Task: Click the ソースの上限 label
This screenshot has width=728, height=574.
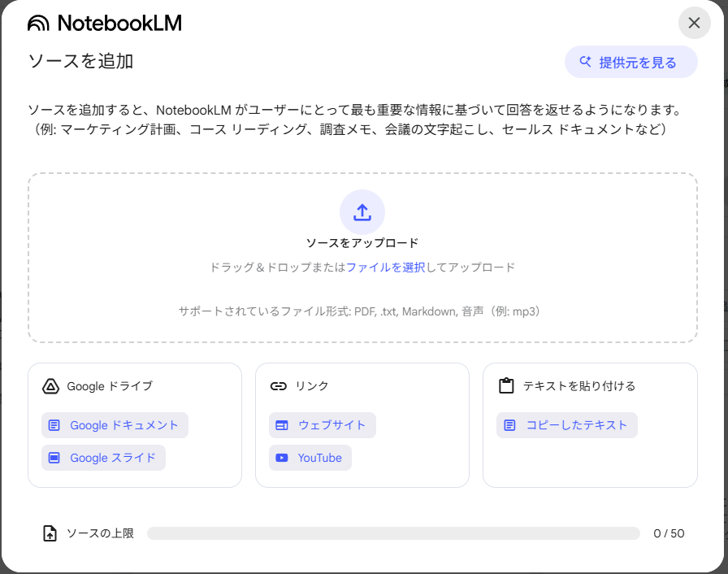Action: pyautogui.click(x=100, y=533)
